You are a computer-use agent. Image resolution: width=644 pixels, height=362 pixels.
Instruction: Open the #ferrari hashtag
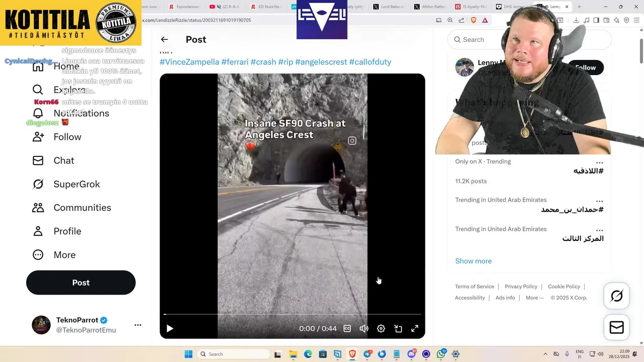click(x=235, y=62)
